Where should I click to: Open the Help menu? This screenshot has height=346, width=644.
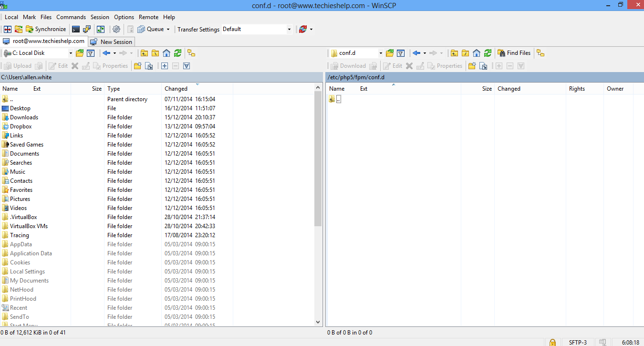pos(169,17)
